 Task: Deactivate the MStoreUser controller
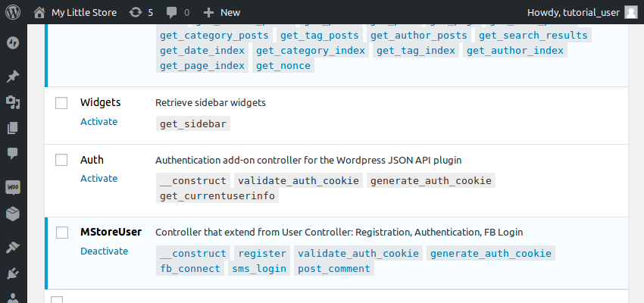pyautogui.click(x=105, y=251)
